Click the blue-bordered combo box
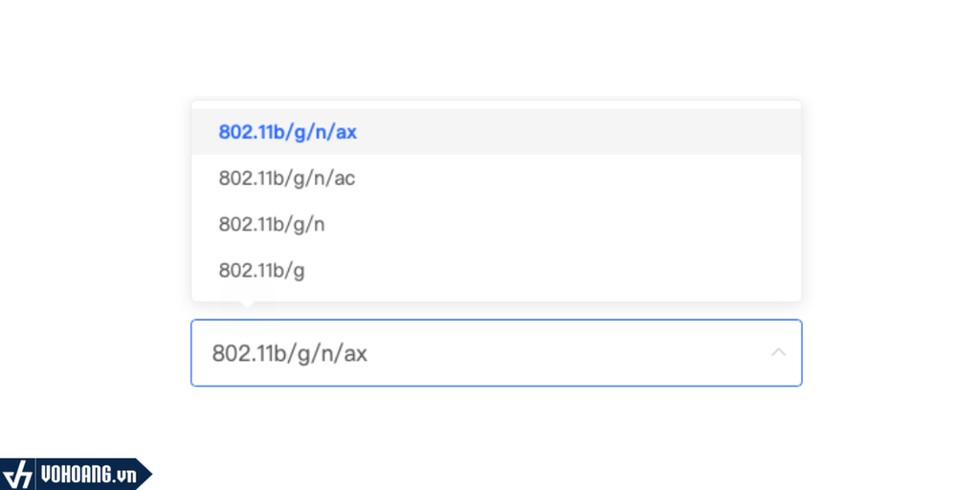This screenshot has height=490, width=980. tap(496, 353)
